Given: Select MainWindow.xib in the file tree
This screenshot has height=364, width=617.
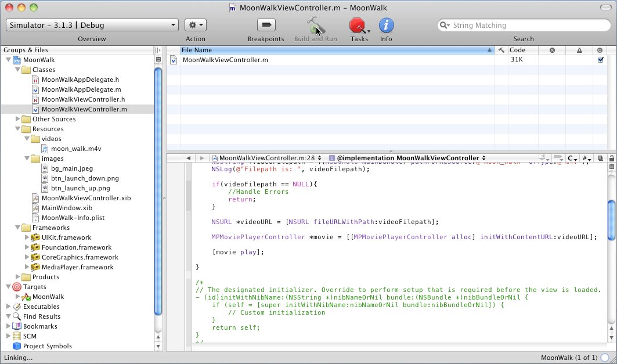Looking at the screenshot, I should [67, 208].
